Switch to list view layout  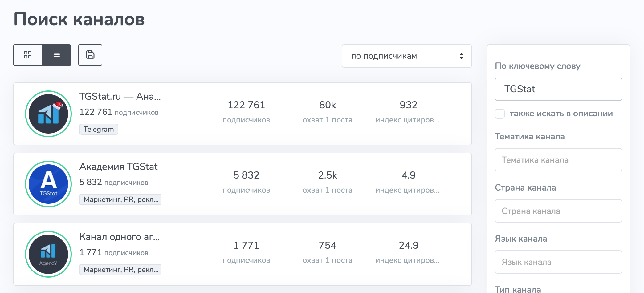coord(56,55)
